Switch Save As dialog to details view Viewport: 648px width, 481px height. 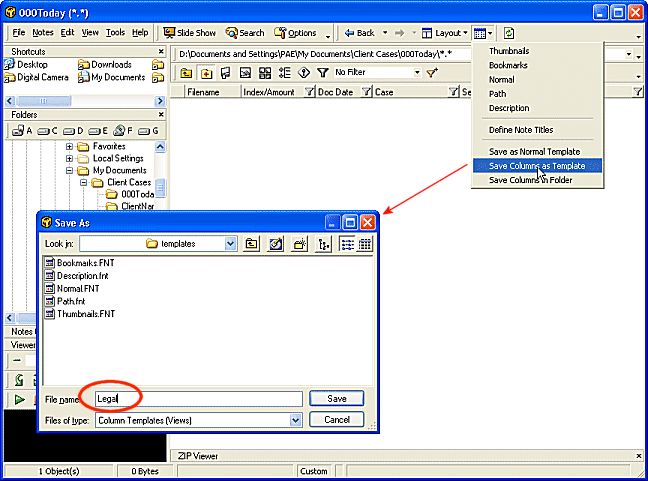(x=365, y=243)
